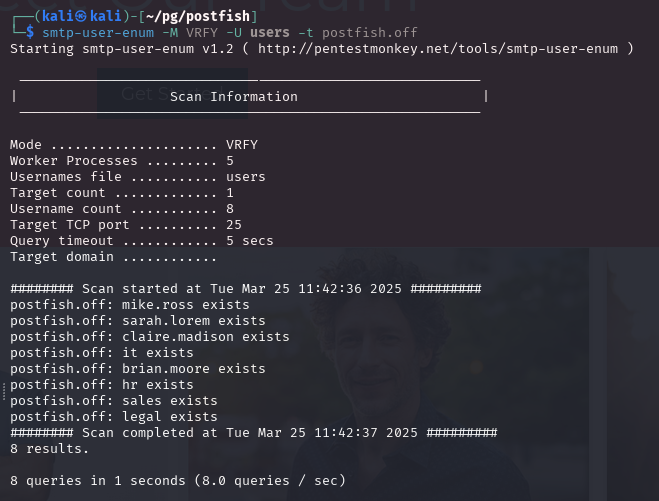Select the legal exists result
The image size is (659, 501).
point(113,417)
